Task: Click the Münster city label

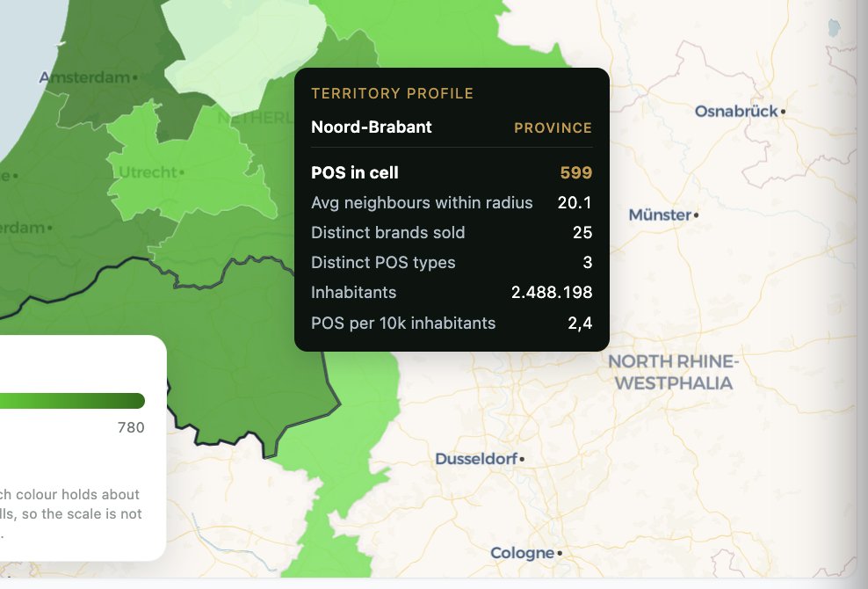Action: (x=660, y=215)
